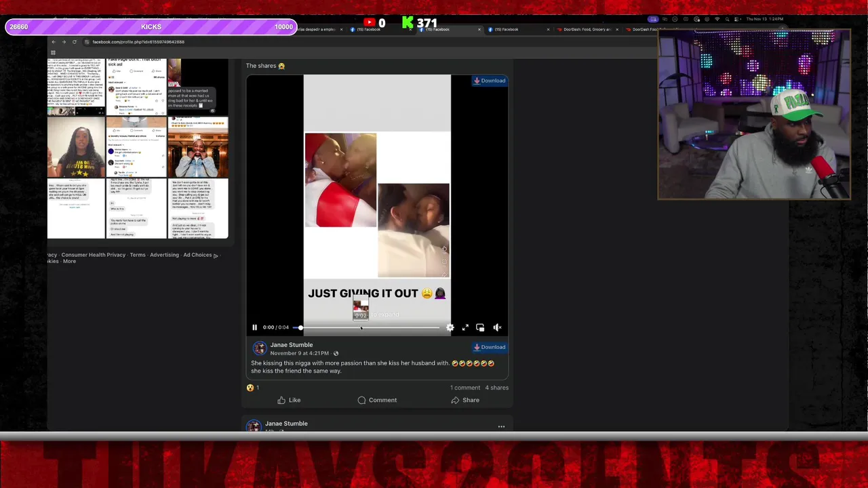
Task: Expand video to fullscreen
Action: [x=465, y=327]
